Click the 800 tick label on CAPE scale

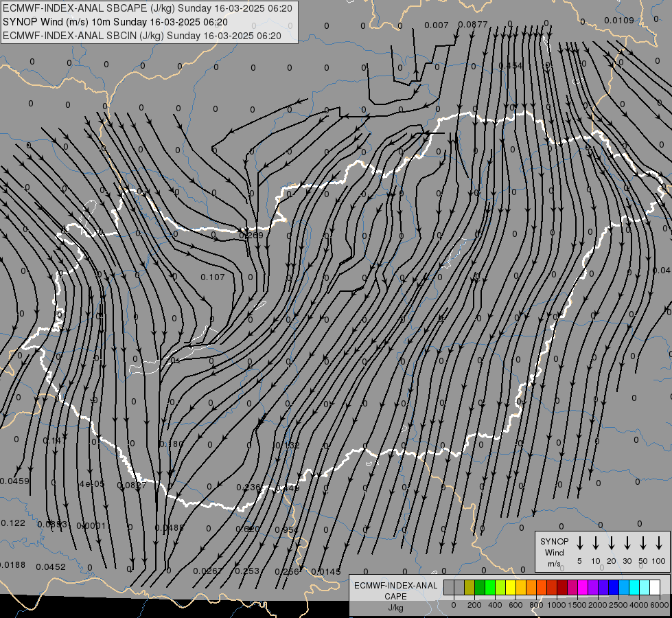click(536, 605)
